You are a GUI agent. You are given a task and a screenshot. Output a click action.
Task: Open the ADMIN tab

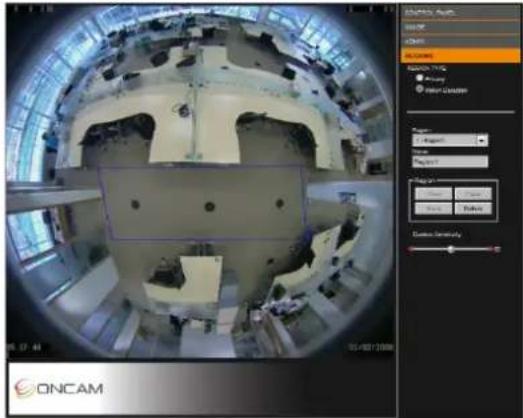pyautogui.click(x=460, y=41)
